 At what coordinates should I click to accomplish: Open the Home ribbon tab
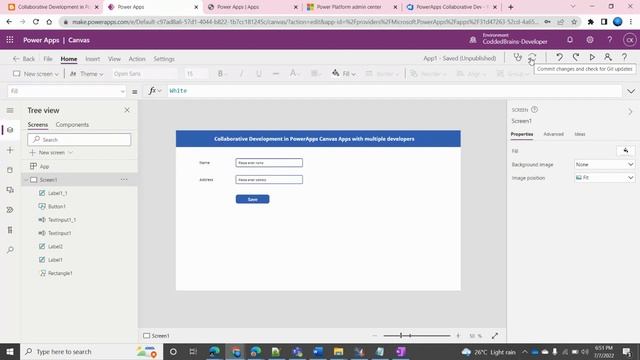[x=69, y=59]
